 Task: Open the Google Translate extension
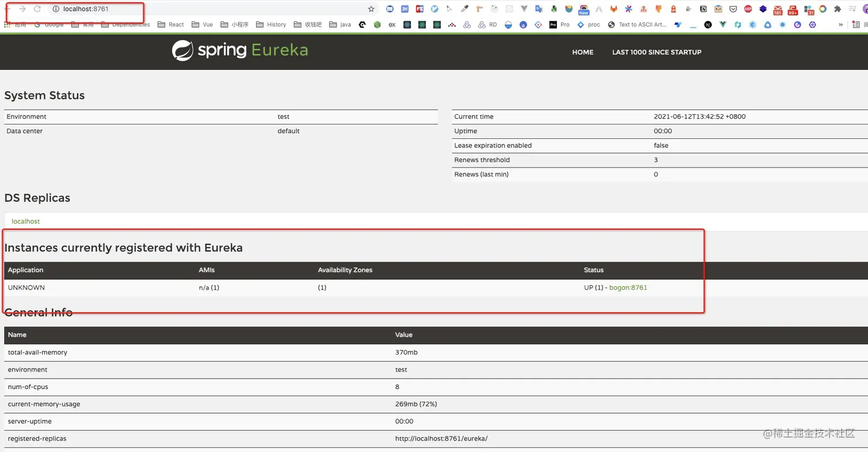point(539,9)
